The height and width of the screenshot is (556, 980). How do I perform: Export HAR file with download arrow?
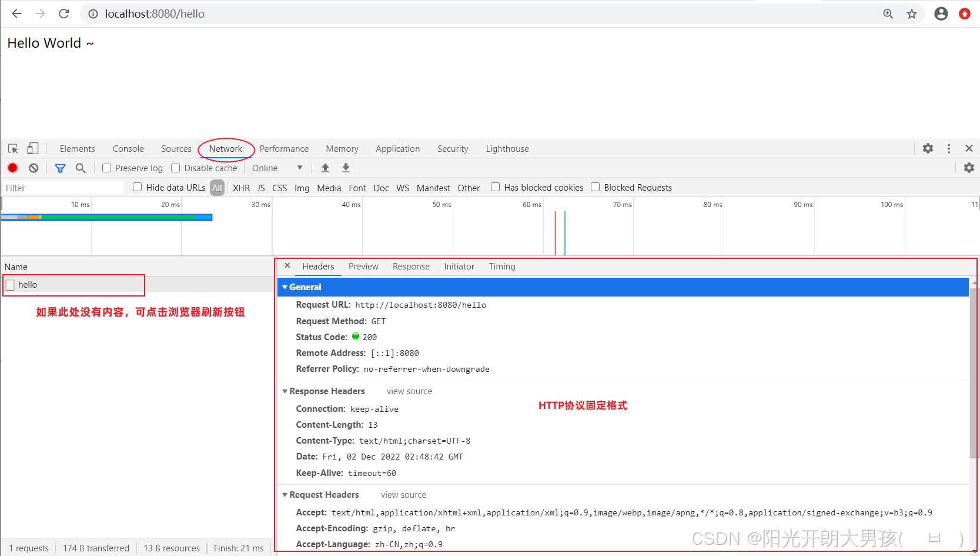pyautogui.click(x=346, y=168)
